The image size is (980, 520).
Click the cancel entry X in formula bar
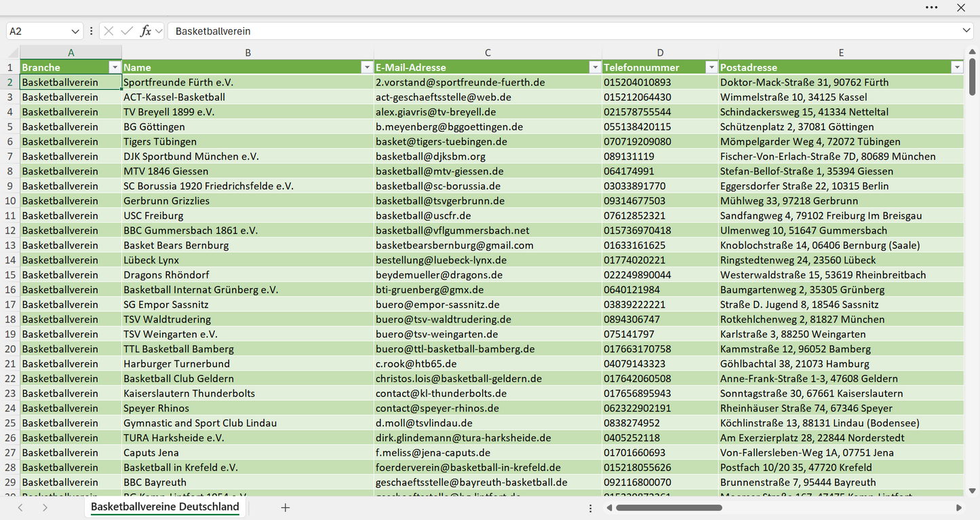(109, 31)
